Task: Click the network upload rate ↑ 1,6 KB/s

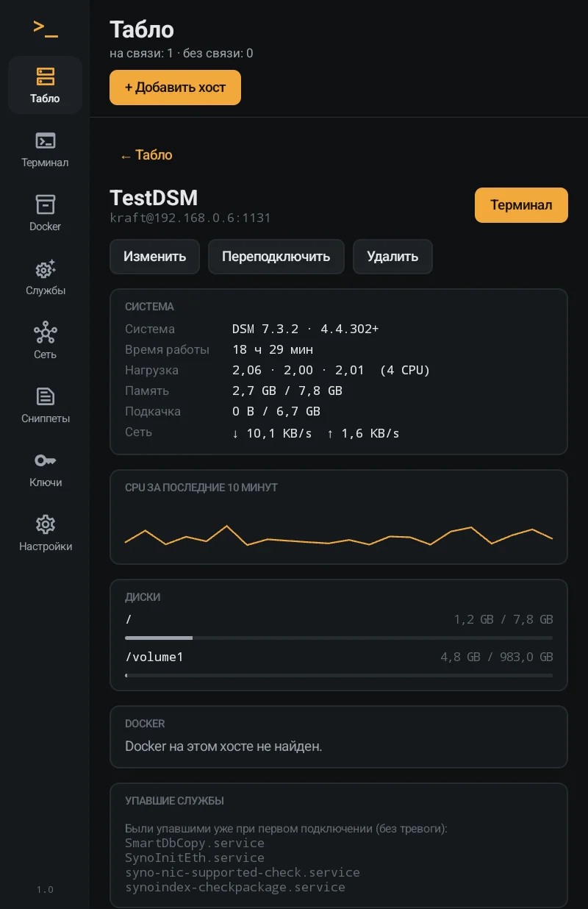Action: click(x=363, y=433)
